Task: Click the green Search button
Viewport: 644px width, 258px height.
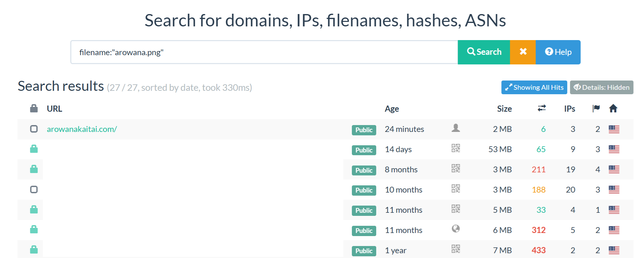Action: click(484, 52)
